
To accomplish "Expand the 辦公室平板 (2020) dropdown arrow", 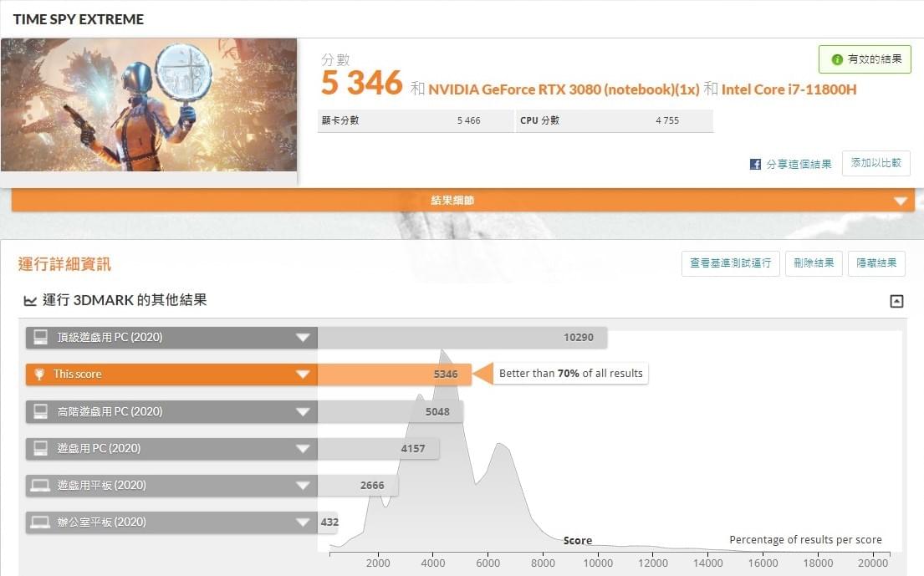I will click(x=303, y=522).
